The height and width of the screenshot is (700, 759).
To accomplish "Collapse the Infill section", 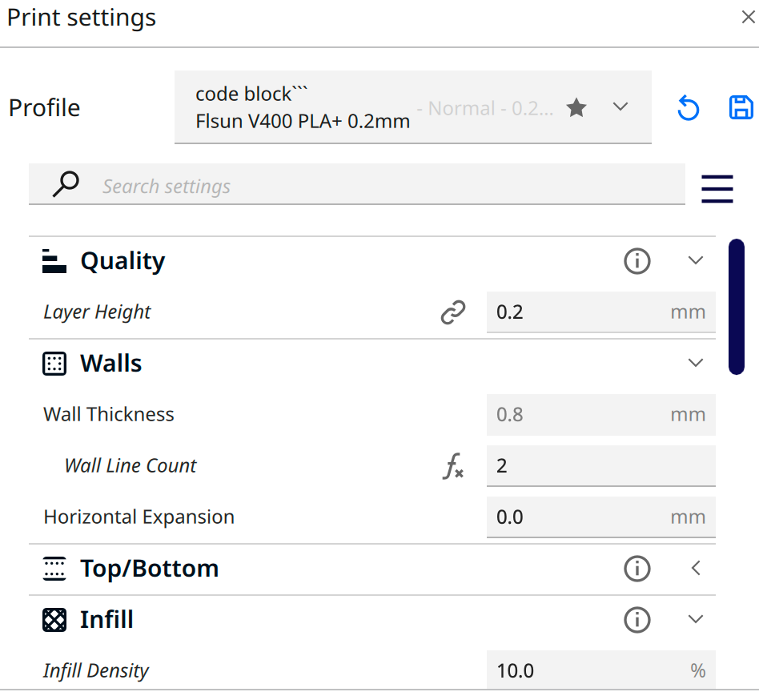I will point(696,620).
